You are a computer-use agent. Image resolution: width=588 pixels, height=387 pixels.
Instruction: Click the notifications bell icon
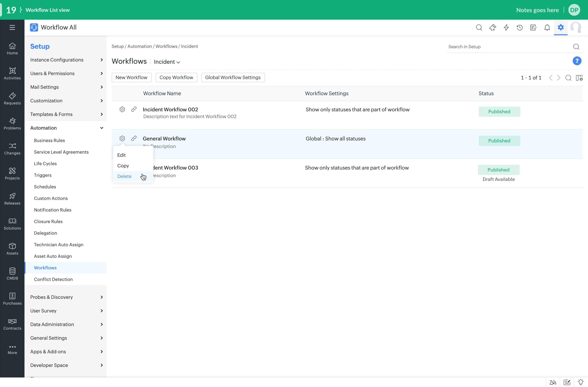(547, 28)
